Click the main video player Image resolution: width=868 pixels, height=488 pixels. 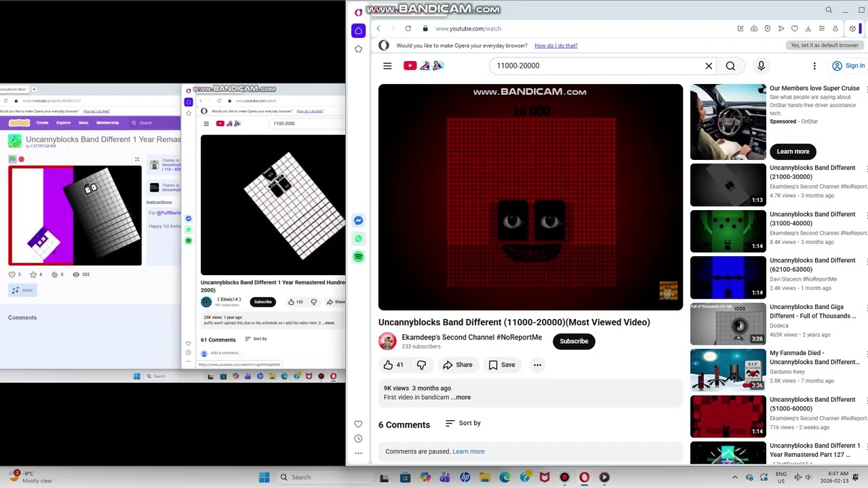(530, 197)
